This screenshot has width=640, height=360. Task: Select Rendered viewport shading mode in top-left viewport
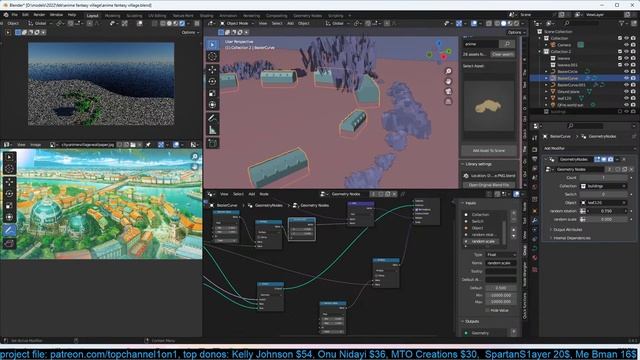point(182,23)
